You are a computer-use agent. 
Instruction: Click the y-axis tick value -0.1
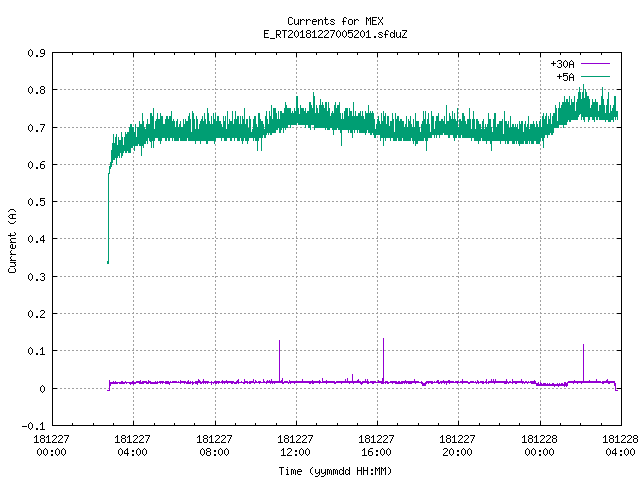[x=34, y=426]
